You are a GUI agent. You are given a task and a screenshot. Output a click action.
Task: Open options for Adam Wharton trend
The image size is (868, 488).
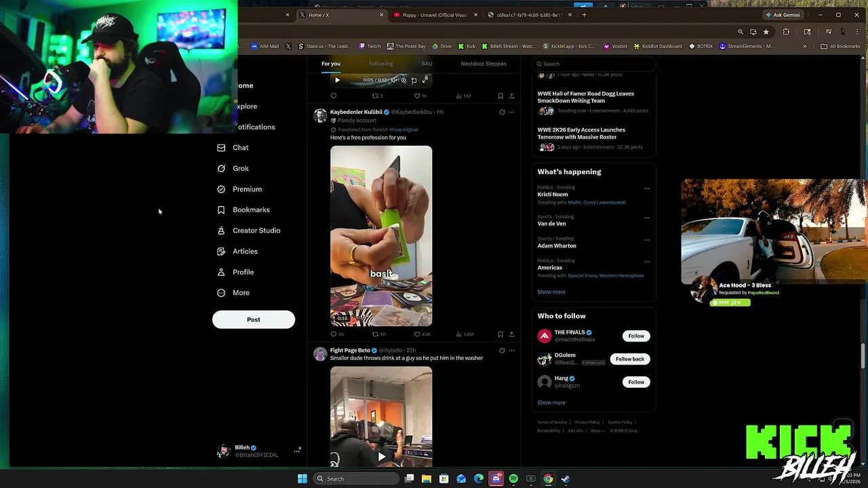coord(646,239)
